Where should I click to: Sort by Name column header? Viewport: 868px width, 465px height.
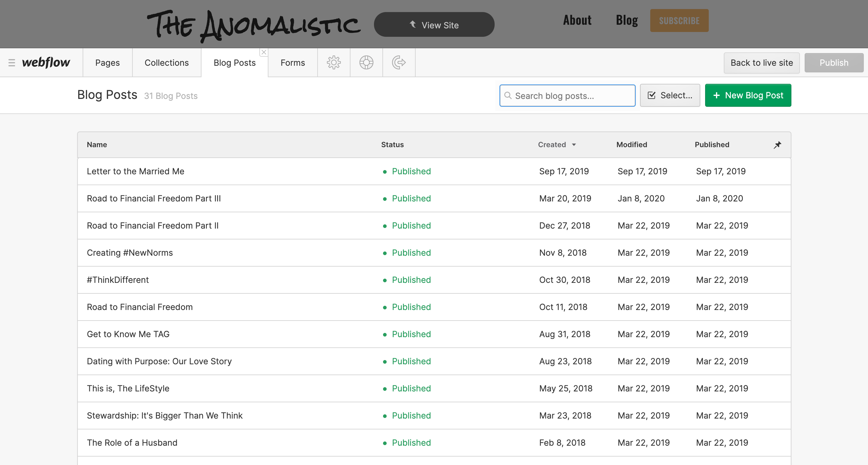click(97, 145)
